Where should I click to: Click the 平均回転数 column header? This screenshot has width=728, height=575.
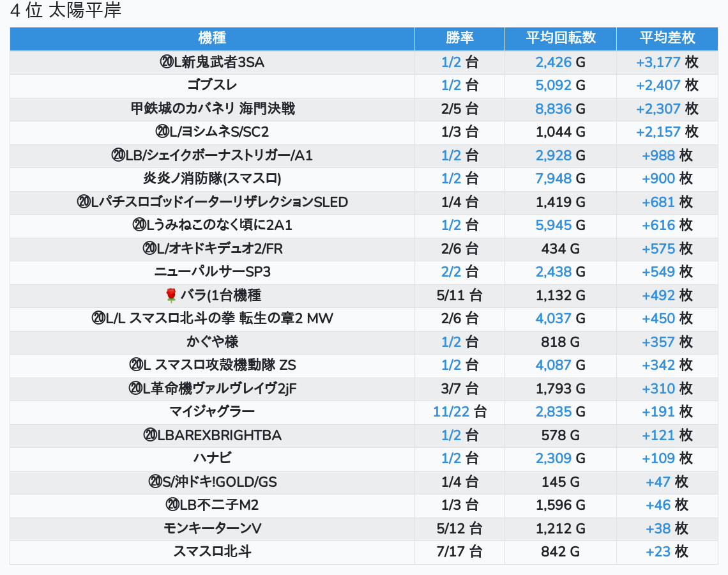pos(560,38)
